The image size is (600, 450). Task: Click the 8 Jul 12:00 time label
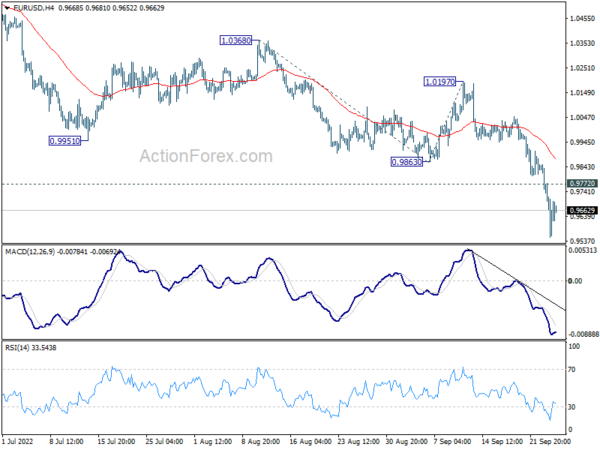click(x=67, y=441)
